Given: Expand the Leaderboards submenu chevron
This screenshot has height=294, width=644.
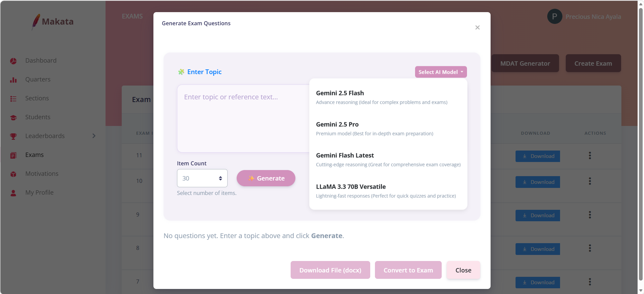Looking at the screenshot, I should 94,136.
